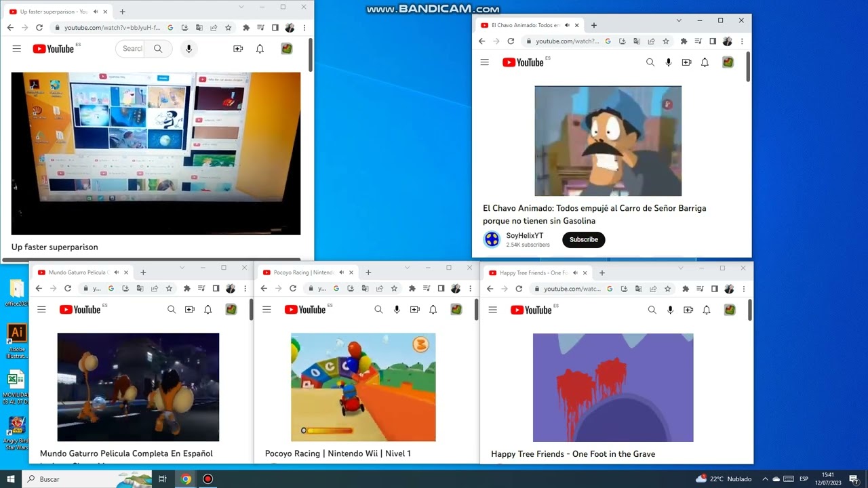Bookmark the Up faster superparison page with star
This screenshot has height=488, width=868.
point(229,28)
